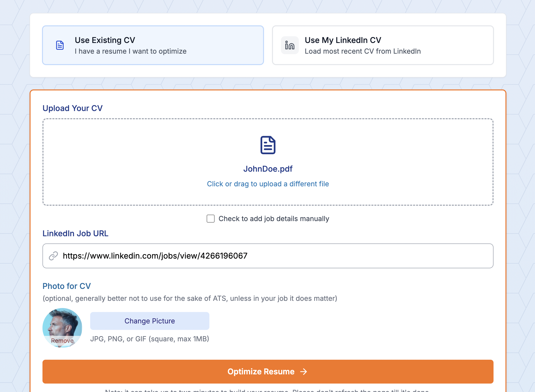Click the chain link icon in URL field

53,256
